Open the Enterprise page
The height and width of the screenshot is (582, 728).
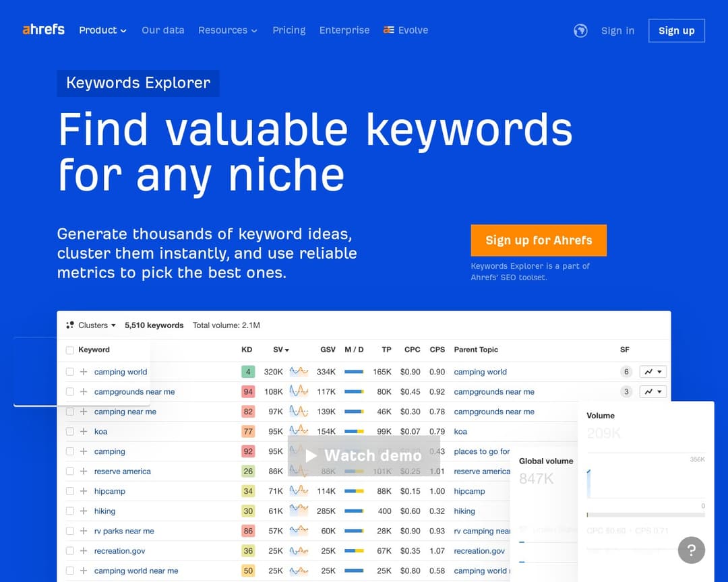tap(344, 30)
